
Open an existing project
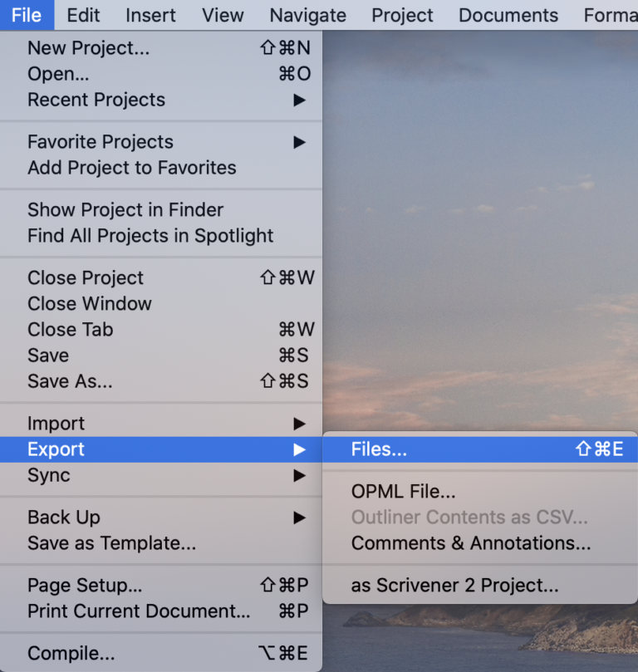(x=58, y=74)
